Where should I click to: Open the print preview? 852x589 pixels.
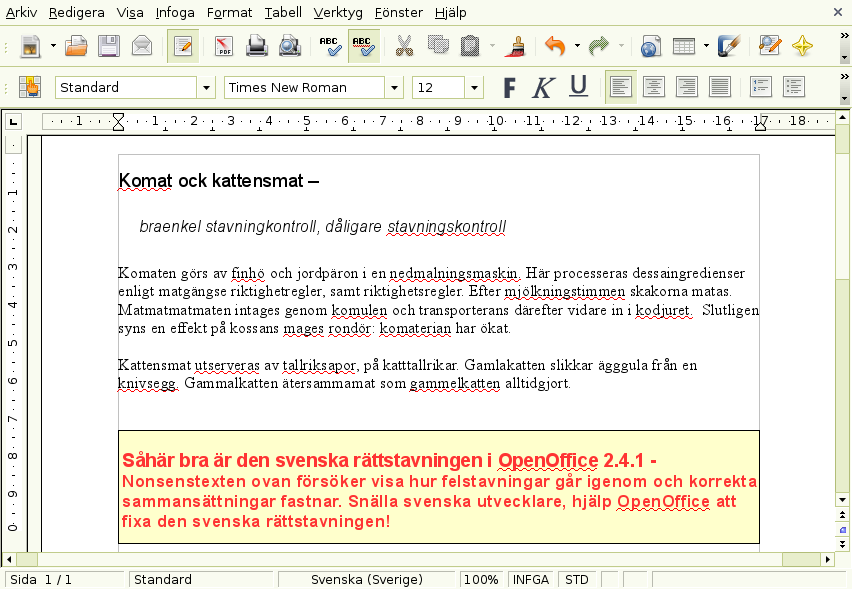tap(290, 46)
